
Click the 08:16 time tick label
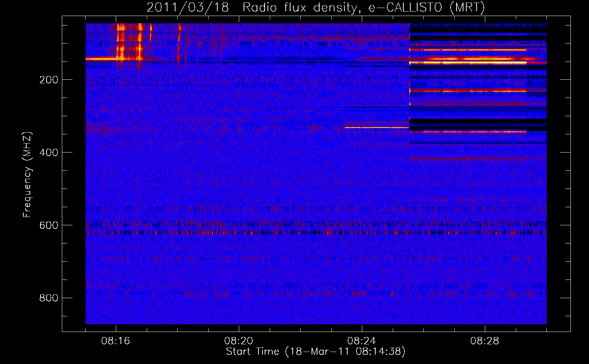(116, 341)
